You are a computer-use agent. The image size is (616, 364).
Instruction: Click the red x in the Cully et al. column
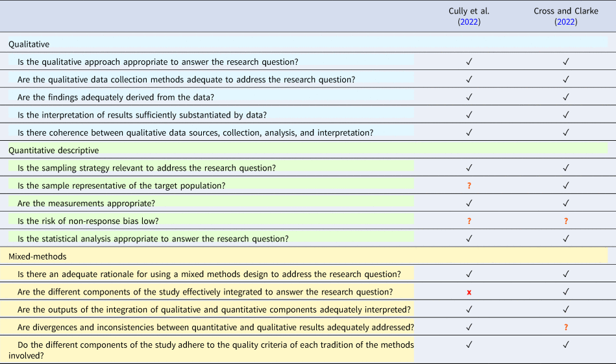point(469,292)
